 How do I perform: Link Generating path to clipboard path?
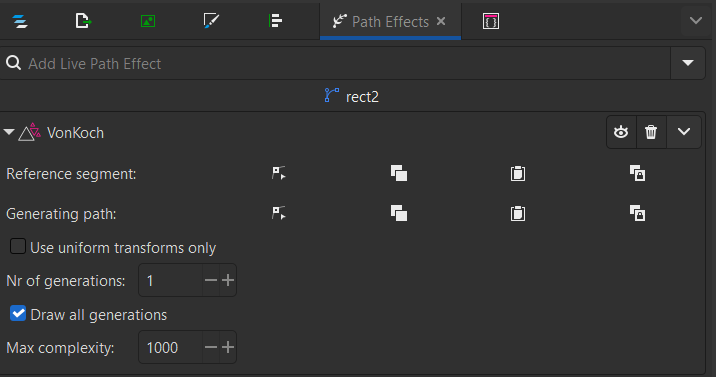pyautogui.click(x=637, y=214)
